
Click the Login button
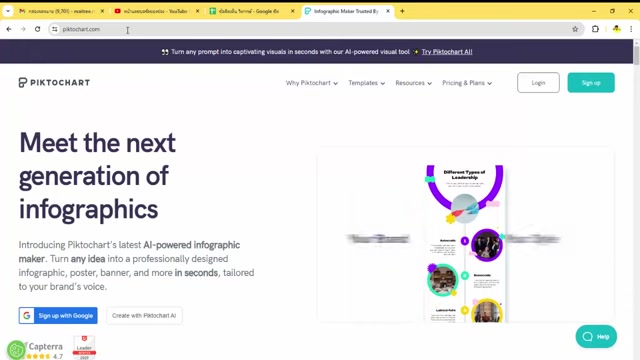(x=538, y=82)
